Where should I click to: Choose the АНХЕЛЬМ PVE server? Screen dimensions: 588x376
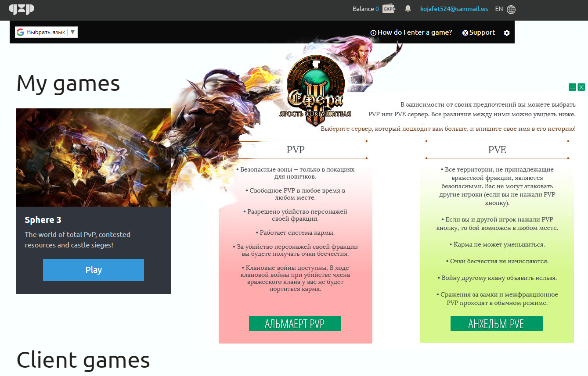point(497,324)
